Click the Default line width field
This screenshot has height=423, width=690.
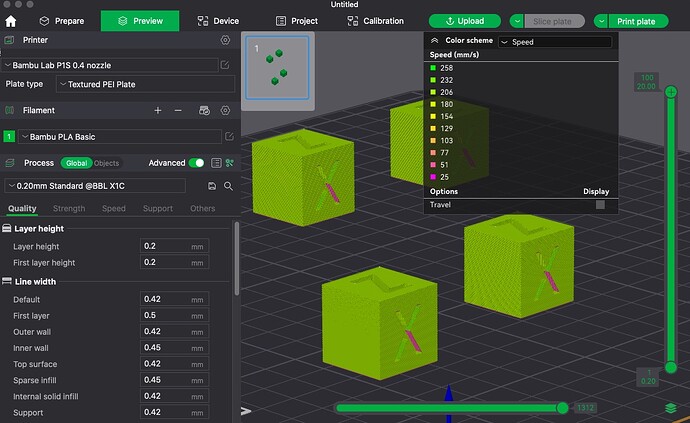(x=174, y=299)
